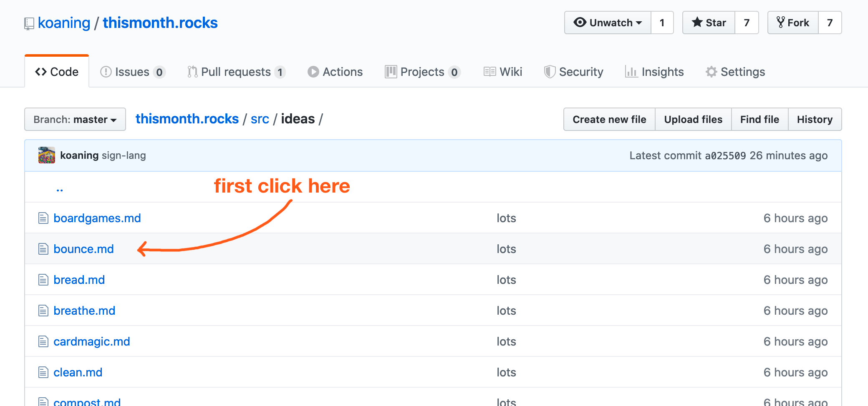This screenshot has width=868, height=406.
Task: Open the Security tab
Action: point(574,72)
